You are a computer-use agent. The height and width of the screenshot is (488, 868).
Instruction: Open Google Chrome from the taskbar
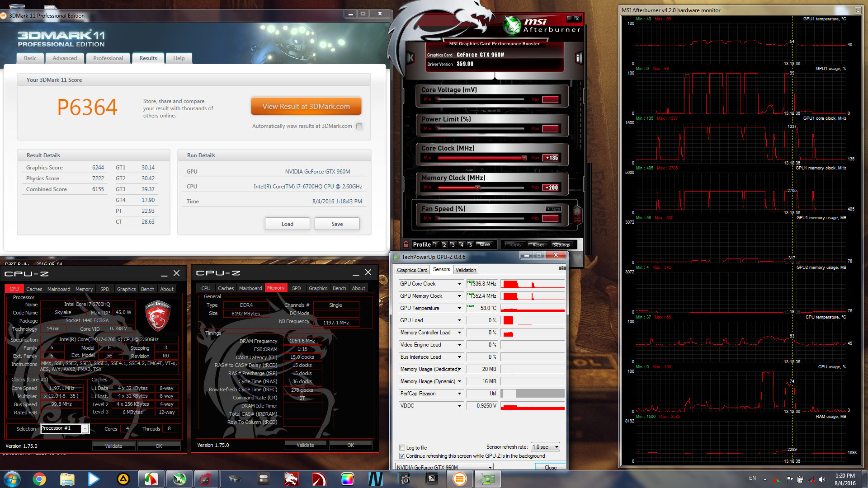[x=39, y=479]
